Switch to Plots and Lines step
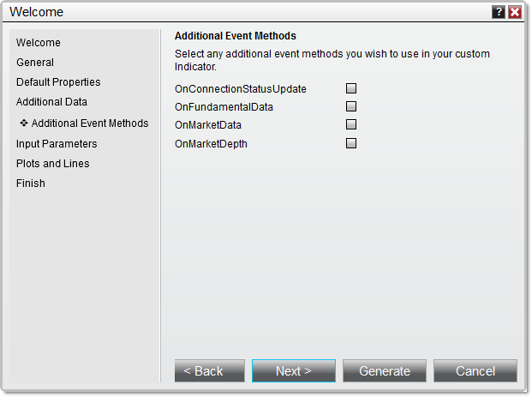This screenshot has width=532, height=397. (52, 164)
